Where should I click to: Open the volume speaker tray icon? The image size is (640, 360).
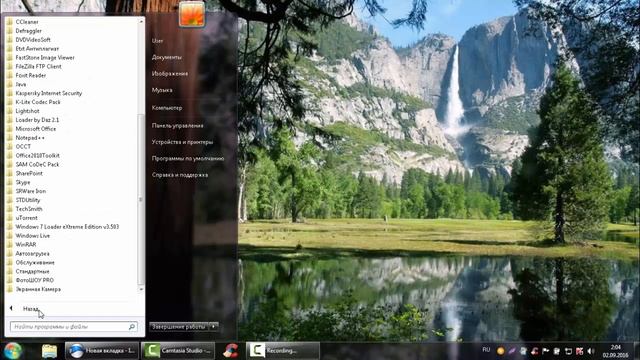pos(591,351)
